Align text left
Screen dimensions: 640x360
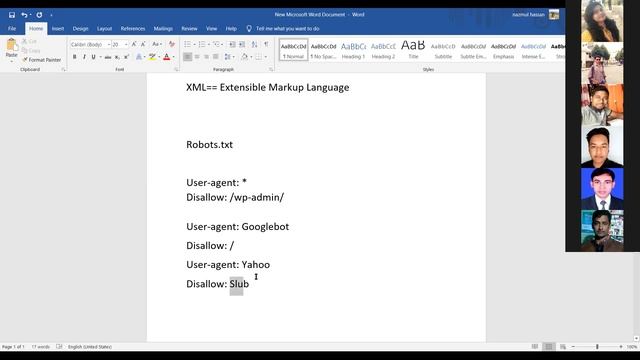tap(187, 57)
